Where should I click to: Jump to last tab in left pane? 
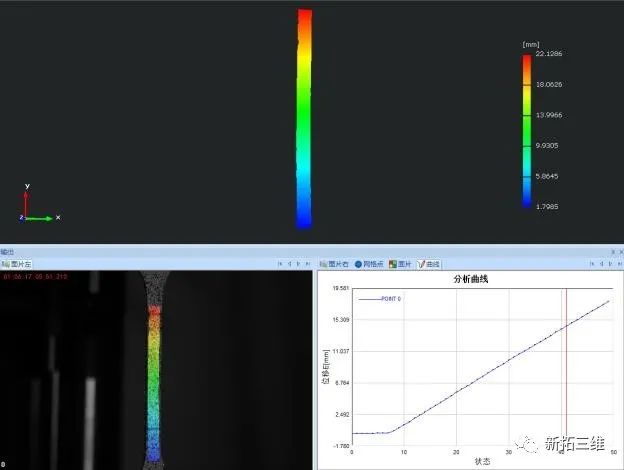click(x=308, y=264)
